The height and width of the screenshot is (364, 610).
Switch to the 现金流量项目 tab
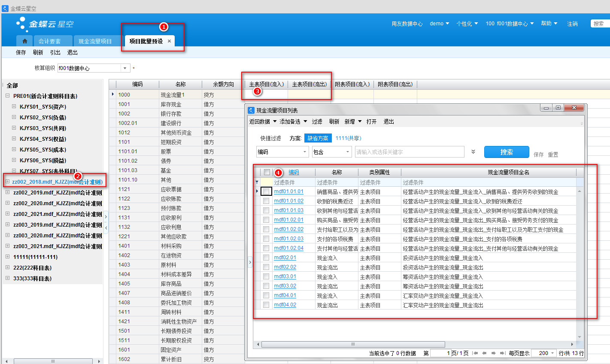95,41
